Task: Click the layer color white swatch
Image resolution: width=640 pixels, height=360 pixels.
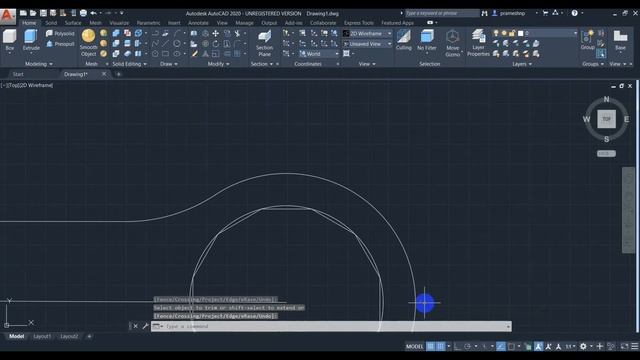Action: click(x=520, y=33)
